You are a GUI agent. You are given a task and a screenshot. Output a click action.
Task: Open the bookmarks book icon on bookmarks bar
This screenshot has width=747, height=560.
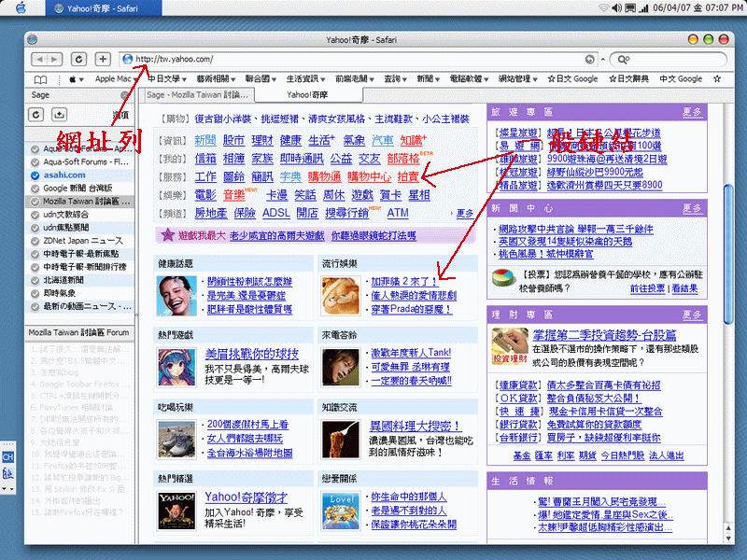(x=40, y=79)
